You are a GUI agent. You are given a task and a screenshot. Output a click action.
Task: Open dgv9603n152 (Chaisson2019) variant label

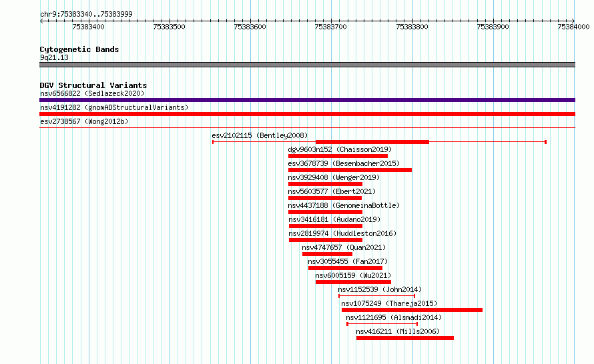click(340, 149)
